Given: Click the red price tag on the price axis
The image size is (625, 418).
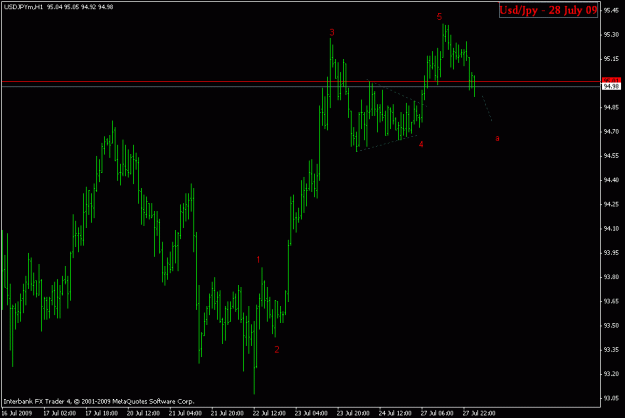Looking at the screenshot, I should point(611,80).
